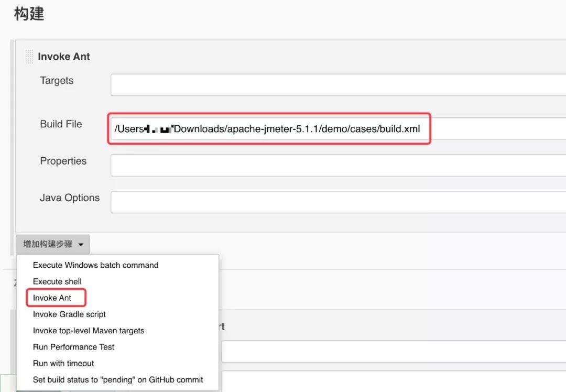Select "Invoke top-level Maven targets" option
Screen dimensions: 566x392
[88, 330]
